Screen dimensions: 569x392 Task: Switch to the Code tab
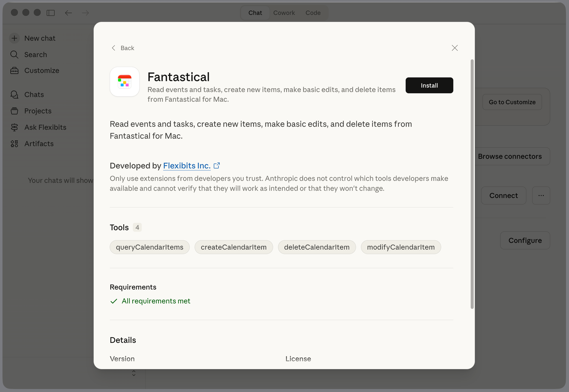click(313, 13)
